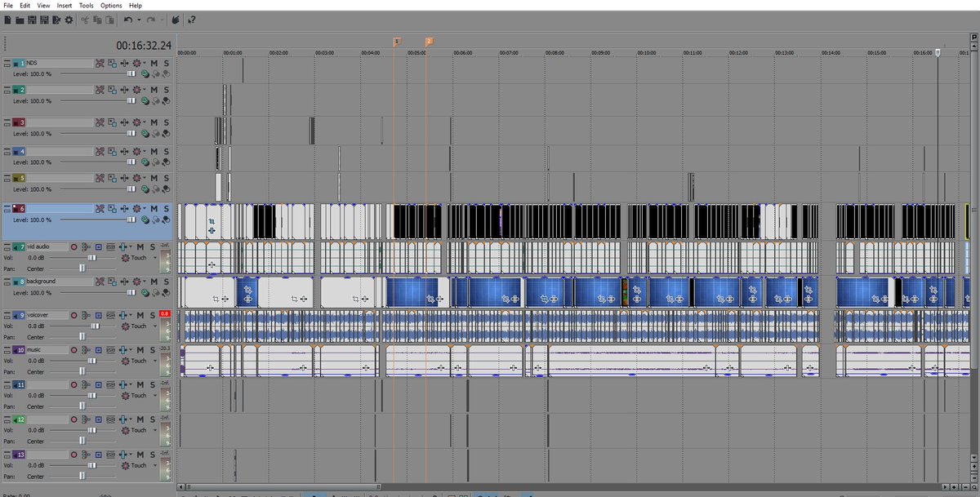Screen dimensions: 980x497
Task: Mute video track 6
Action: 154,208
